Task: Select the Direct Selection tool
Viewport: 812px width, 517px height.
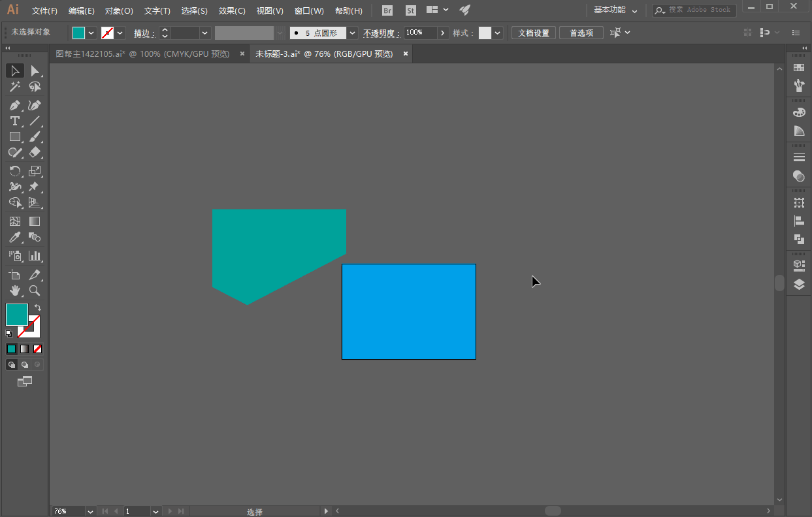Action: tap(35, 70)
